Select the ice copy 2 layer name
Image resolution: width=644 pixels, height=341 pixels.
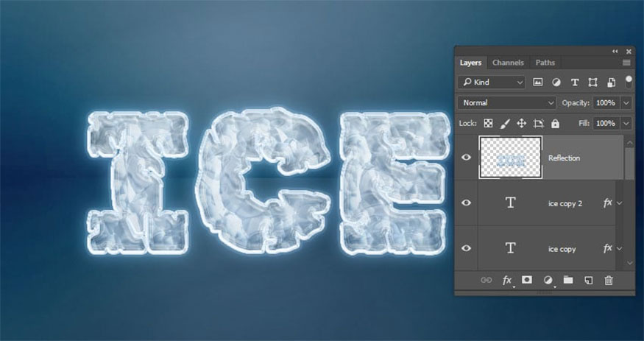pos(565,204)
